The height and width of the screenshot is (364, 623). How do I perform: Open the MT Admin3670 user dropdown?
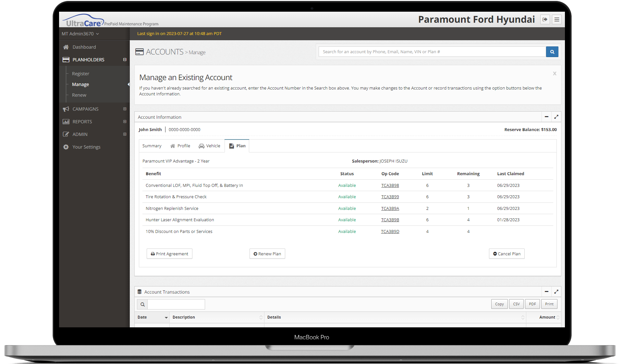click(80, 34)
